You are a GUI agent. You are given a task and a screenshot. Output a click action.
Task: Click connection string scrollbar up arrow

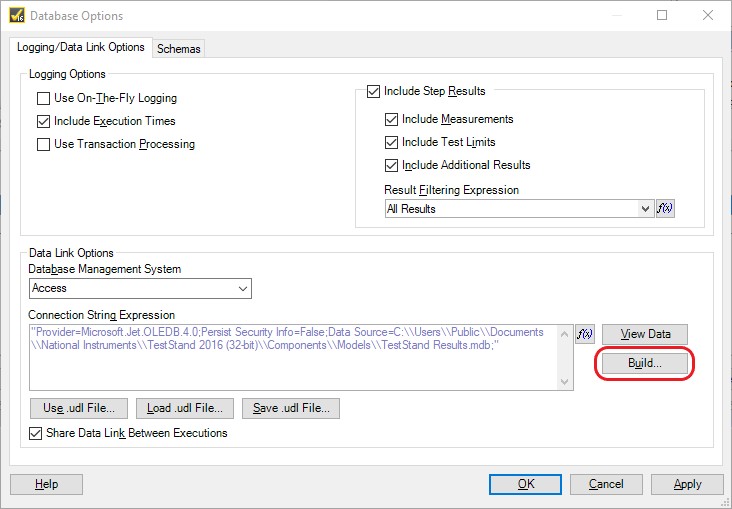pos(564,334)
